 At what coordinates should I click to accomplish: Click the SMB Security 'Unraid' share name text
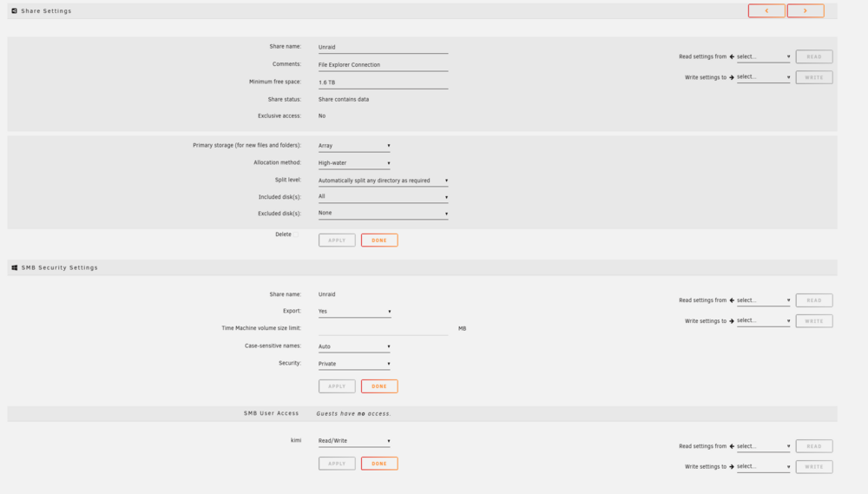[x=326, y=294]
